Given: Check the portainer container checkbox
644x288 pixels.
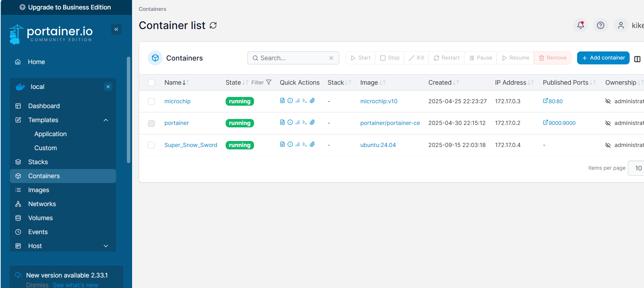Looking at the screenshot, I should pyautogui.click(x=151, y=124).
